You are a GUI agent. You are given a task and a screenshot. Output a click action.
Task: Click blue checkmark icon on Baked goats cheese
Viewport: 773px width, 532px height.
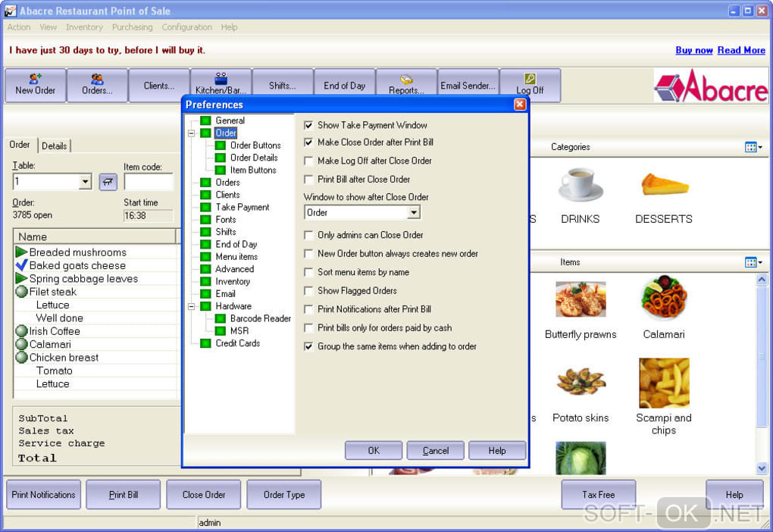pyautogui.click(x=21, y=265)
